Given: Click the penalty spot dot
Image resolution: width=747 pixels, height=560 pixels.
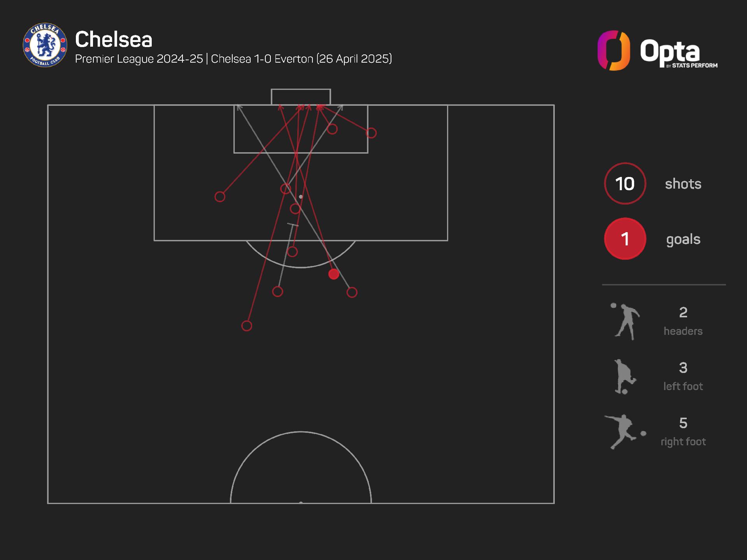Looking at the screenshot, I should click(x=301, y=197).
